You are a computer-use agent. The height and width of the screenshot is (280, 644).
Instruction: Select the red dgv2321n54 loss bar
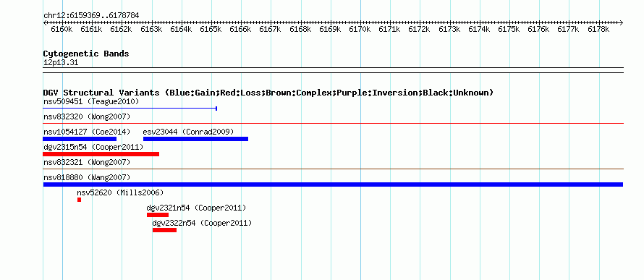pyautogui.click(x=158, y=215)
